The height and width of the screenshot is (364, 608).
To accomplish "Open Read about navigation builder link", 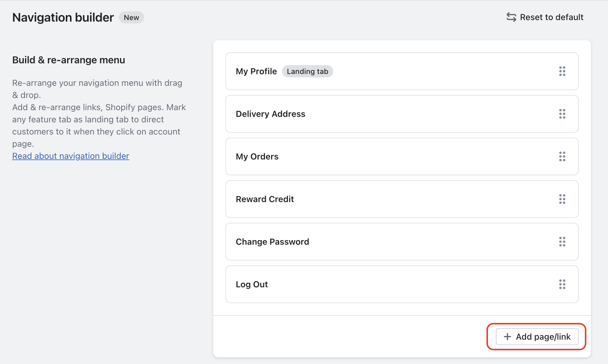I will (x=71, y=156).
